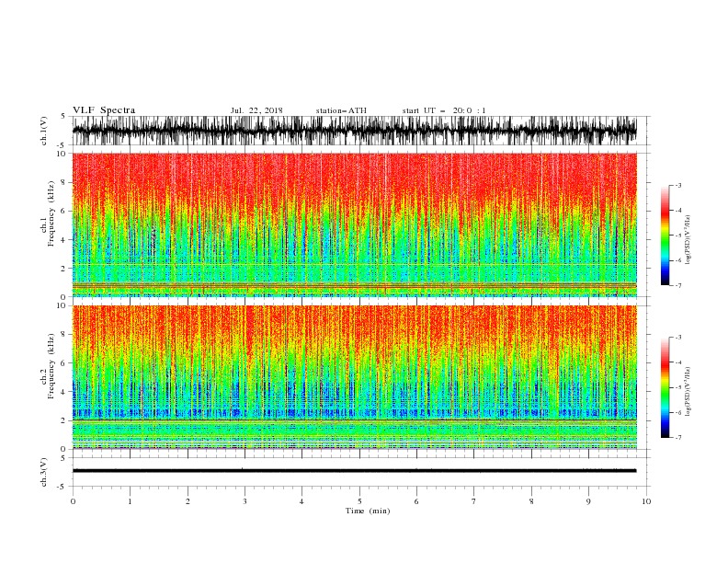Click the "-7" tick on ch.2 colorbar
Screen dimensions: 728x563
point(678,437)
